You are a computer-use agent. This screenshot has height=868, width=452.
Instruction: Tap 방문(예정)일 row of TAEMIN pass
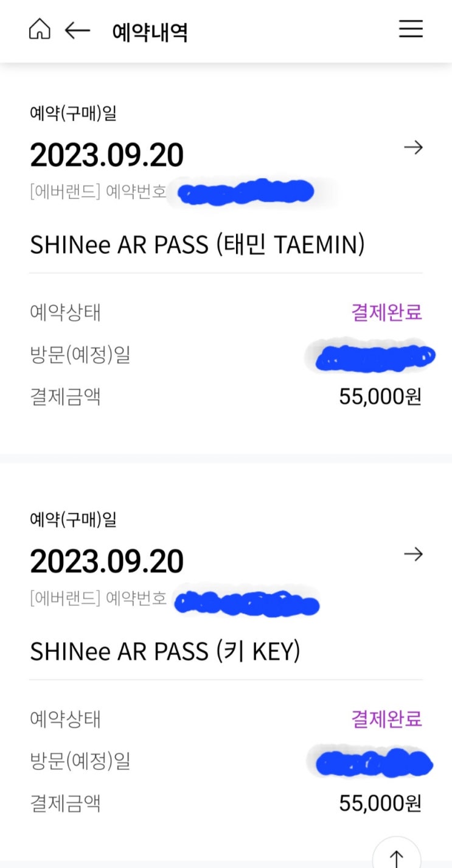pyautogui.click(x=80, y=354)
